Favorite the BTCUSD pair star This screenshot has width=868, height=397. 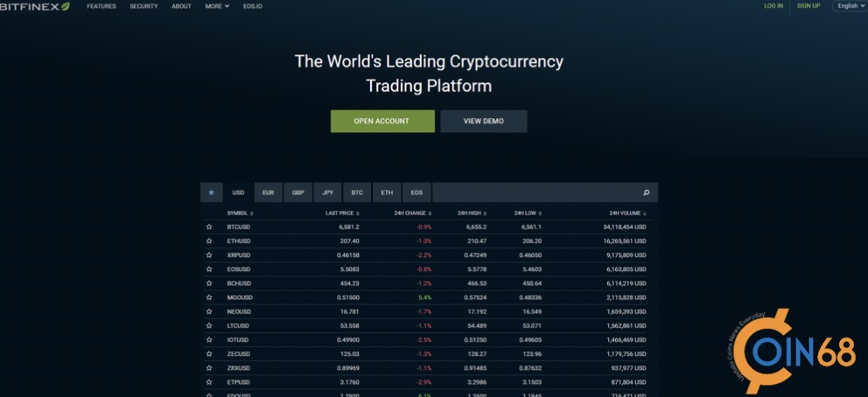[209, 226]
